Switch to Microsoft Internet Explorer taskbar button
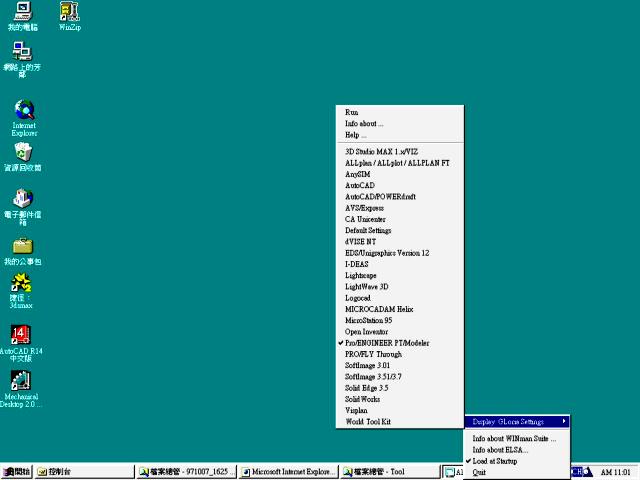This screenshot has height=480, width=640. coord(289,472)
